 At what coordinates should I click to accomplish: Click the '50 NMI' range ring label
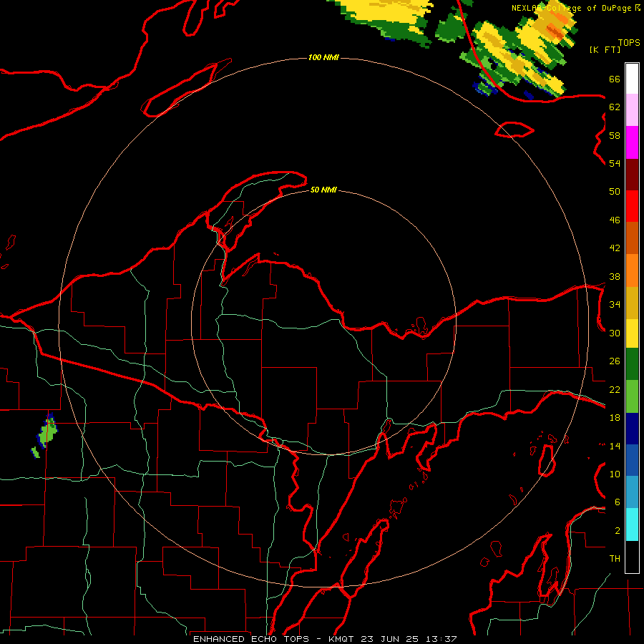323,190
